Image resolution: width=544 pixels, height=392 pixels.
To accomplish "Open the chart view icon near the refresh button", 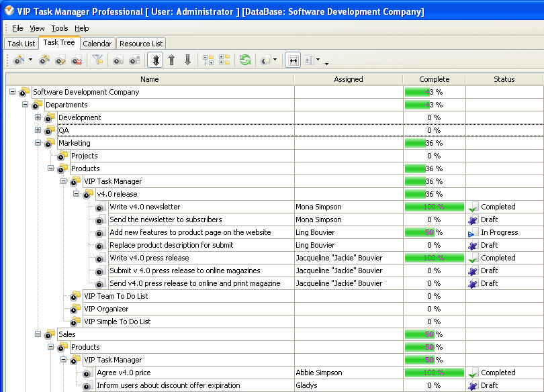I will 265,60.
